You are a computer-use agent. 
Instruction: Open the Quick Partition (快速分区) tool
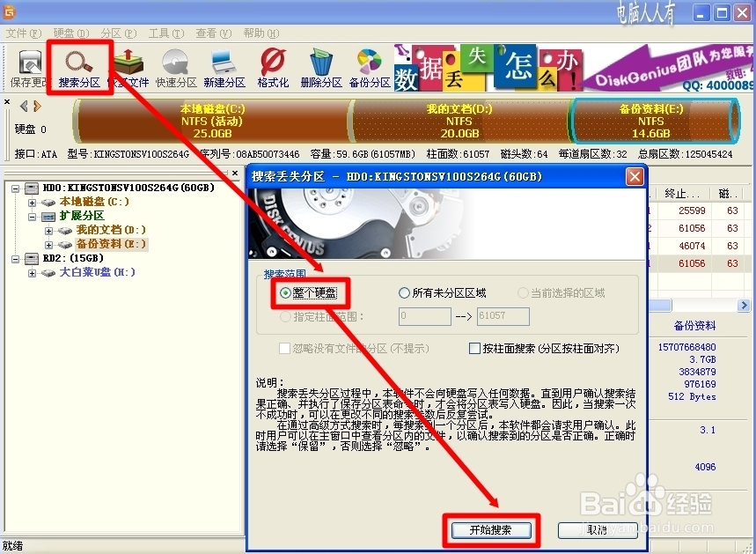pos(176,68)
